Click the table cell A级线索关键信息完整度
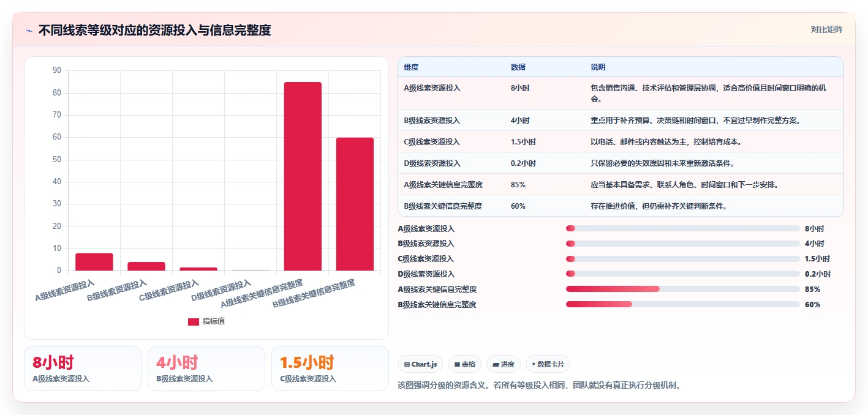 [443, 185]
